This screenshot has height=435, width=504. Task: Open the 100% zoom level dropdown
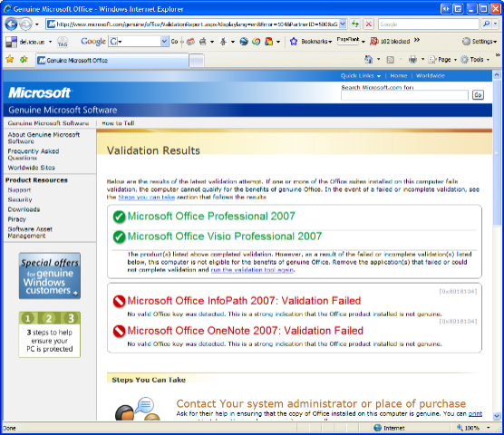click(x=489, y=428)
